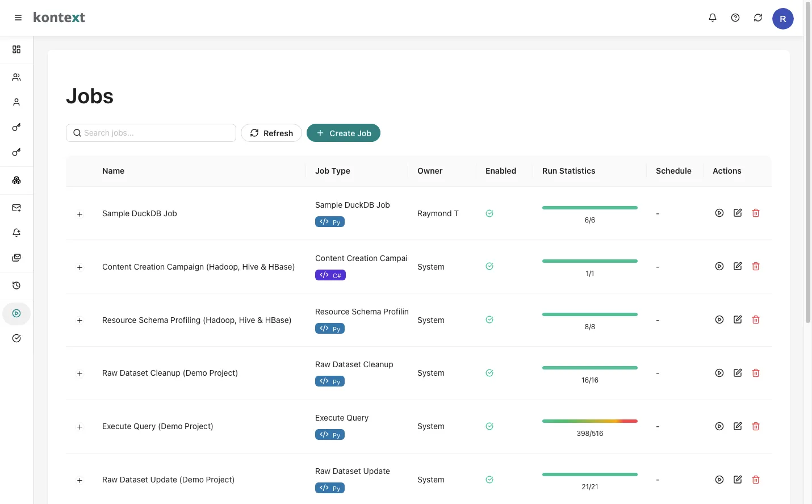Click the help question mark icon

[735, 18]
